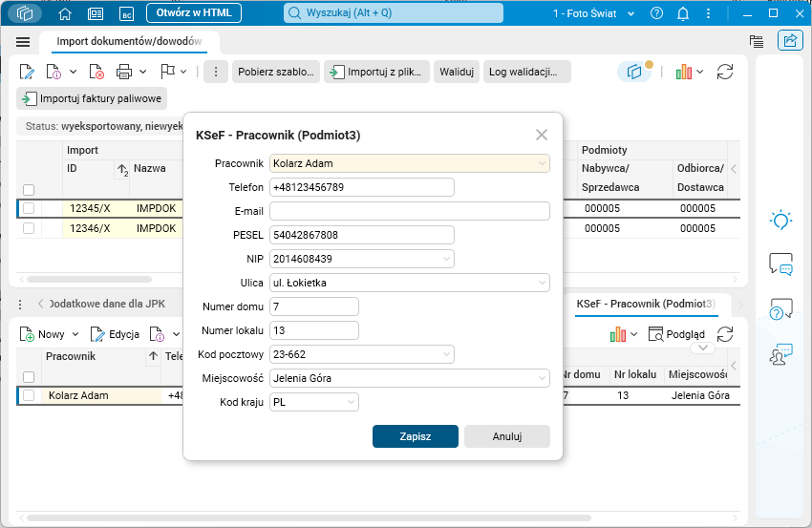Expand the Pracownik combo box
The width and height of the screenshot is (812, 528).
(542, 163)
